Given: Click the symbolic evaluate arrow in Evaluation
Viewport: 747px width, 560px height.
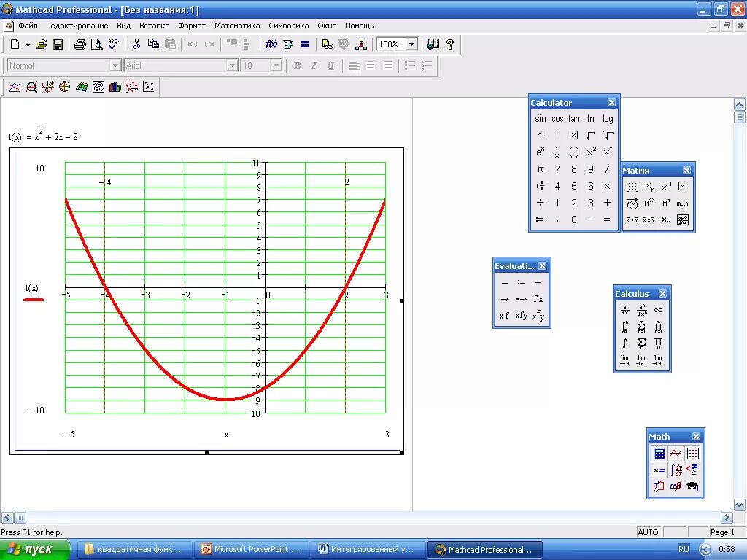Looking at the screenshot, I should click(505, 299).
